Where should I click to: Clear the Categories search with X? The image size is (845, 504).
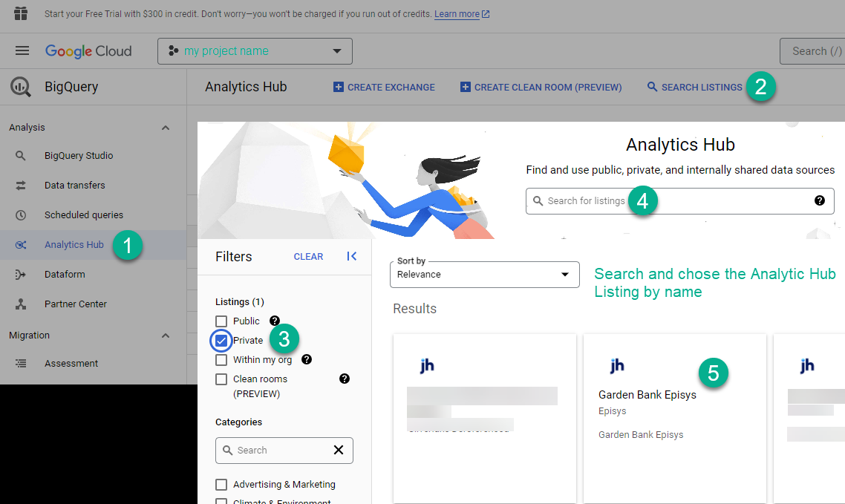339,450
